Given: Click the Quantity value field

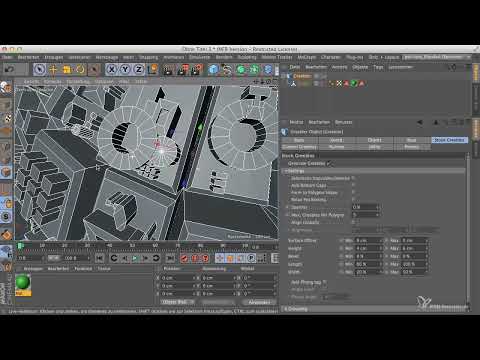Looking at the screenshot, I should click(x=365, y=207).
